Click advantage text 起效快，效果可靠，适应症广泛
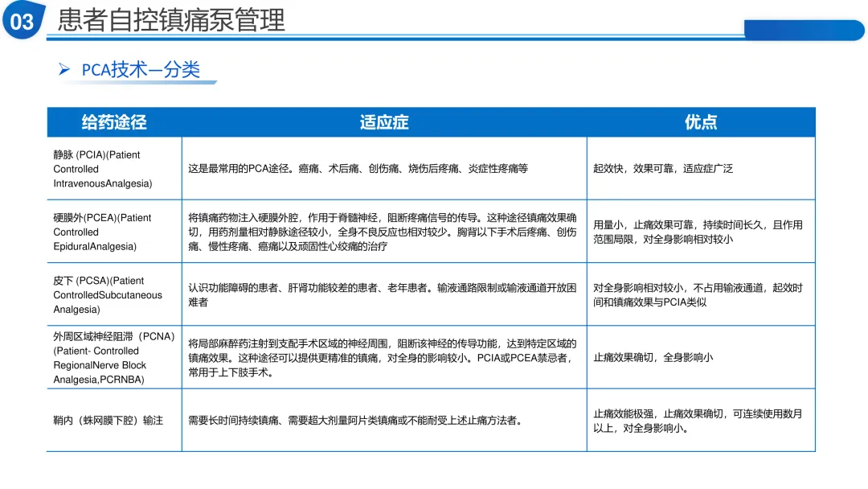 [662, 168]
